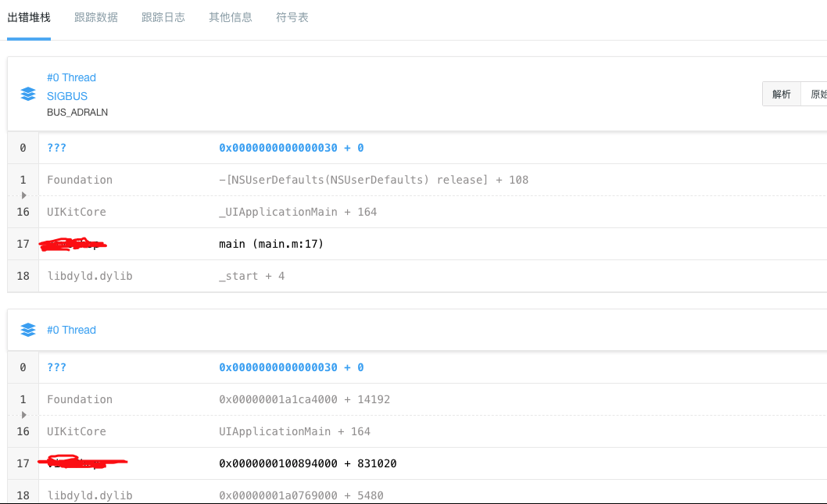Screen dimensions: 827x504
Task: Click Foundation beside 0x00000001a1ca4000
Action: pos(80,399)
